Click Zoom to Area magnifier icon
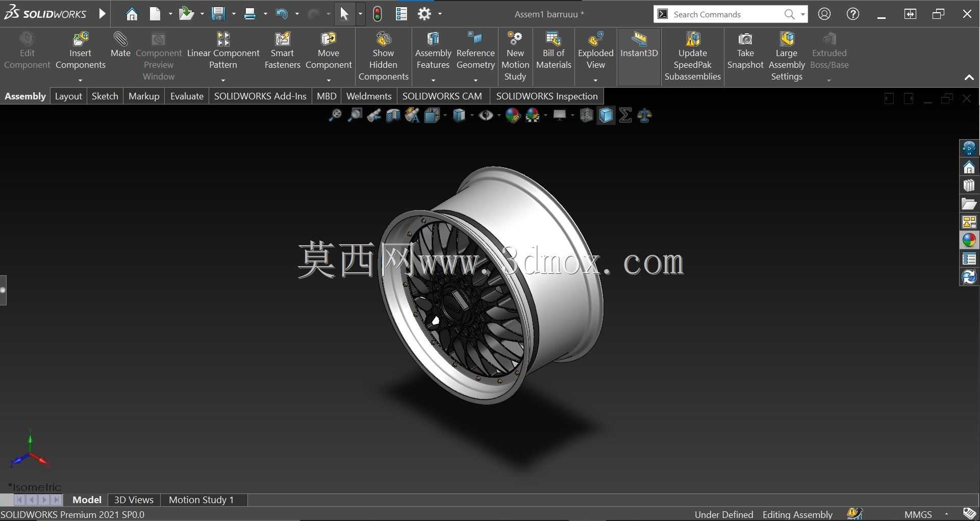980x521 pixels. 355,116
